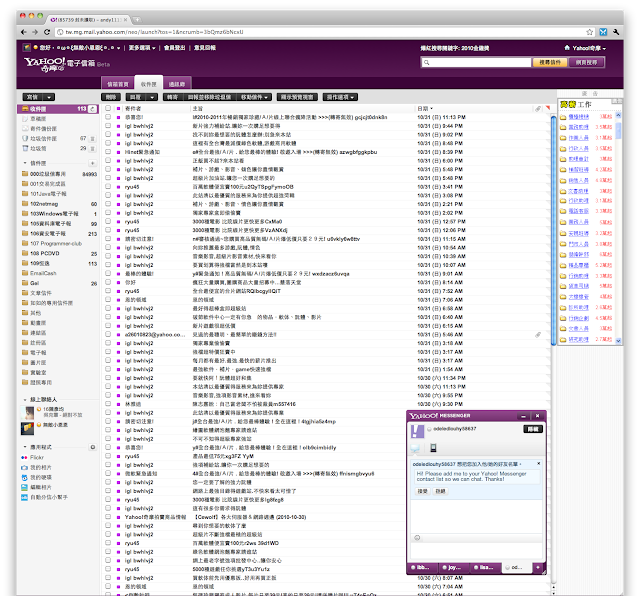Check the box for the 微軟緊急通知 message

tap(108, 474)
